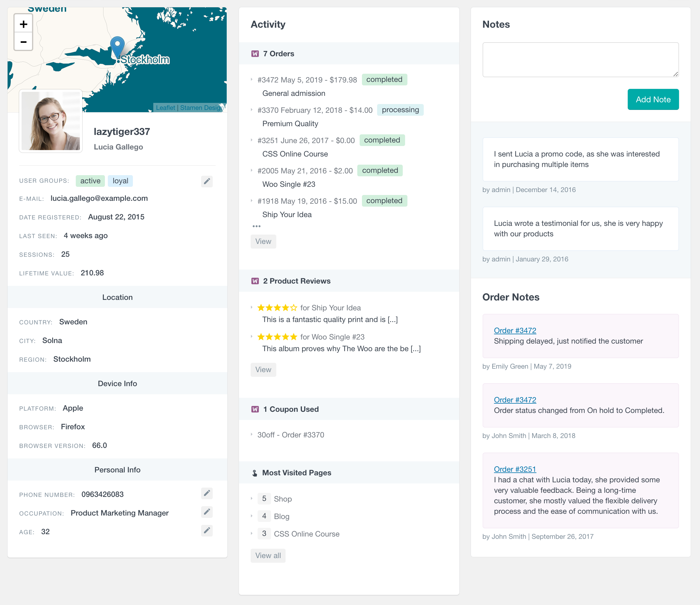The height and width of the screenshot is (605, 700).
Task: Expand order #1918 details
Action: 252,201
